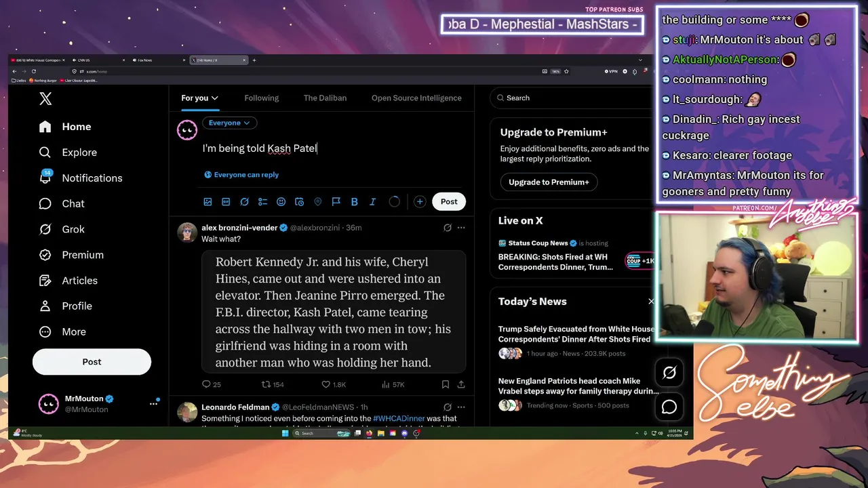Open Leonardo Feldman's profile name

coord(235,407)
